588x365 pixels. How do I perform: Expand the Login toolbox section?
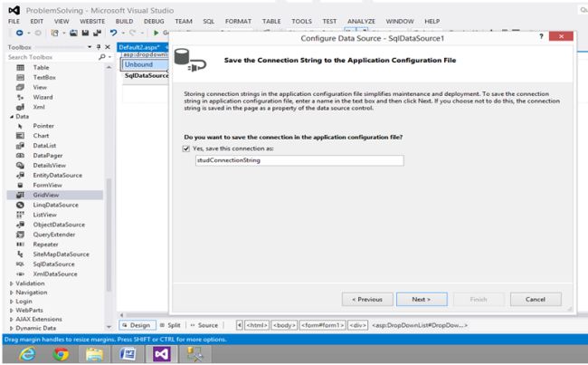pos(11,302)
